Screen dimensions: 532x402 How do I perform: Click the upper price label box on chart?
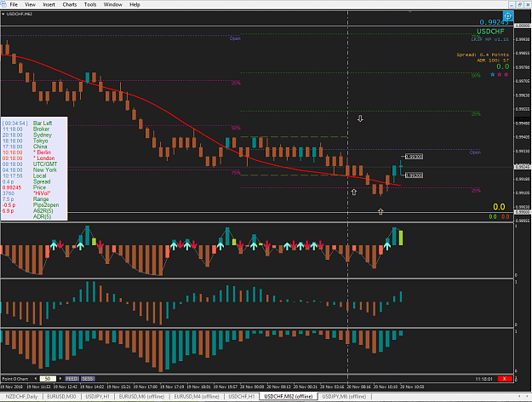tap(414, 157)
